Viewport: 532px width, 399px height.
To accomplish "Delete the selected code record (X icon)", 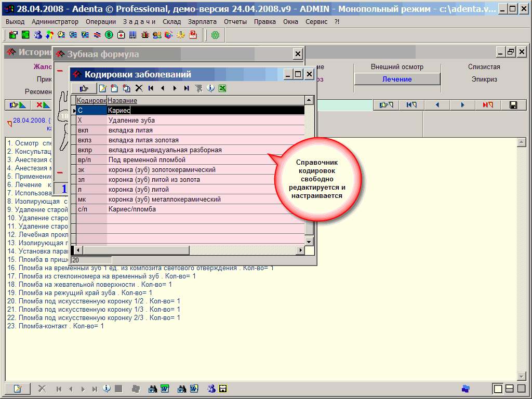I will coord(139,88).
